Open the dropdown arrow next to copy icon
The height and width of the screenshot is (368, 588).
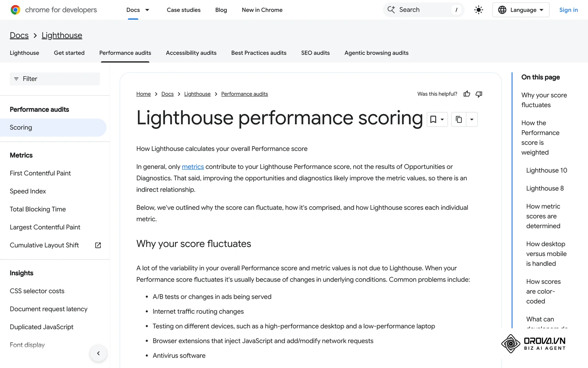click(x=472, y=119)
